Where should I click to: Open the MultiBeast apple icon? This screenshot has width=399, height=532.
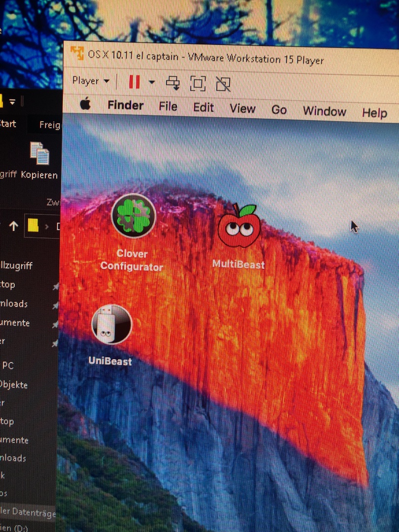239,226
